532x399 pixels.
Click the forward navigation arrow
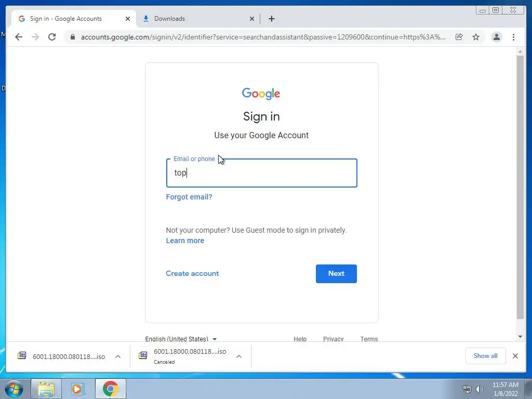[35, 37]
